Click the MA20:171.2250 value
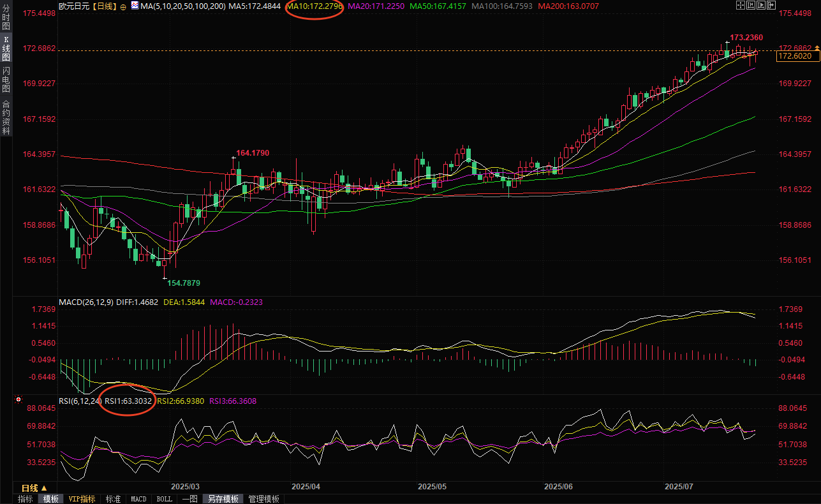Screen dimensions: 821x504 [x=377, y=6]
